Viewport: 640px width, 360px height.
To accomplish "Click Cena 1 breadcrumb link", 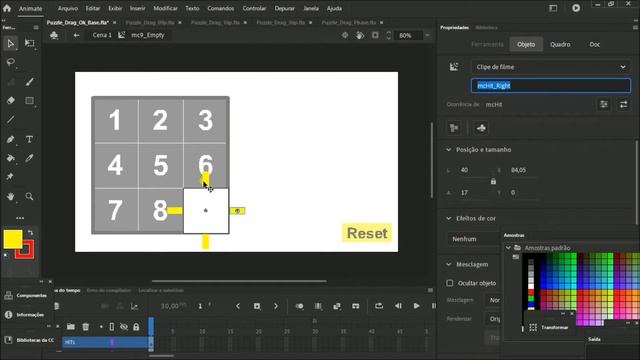I will click(102, 35).
